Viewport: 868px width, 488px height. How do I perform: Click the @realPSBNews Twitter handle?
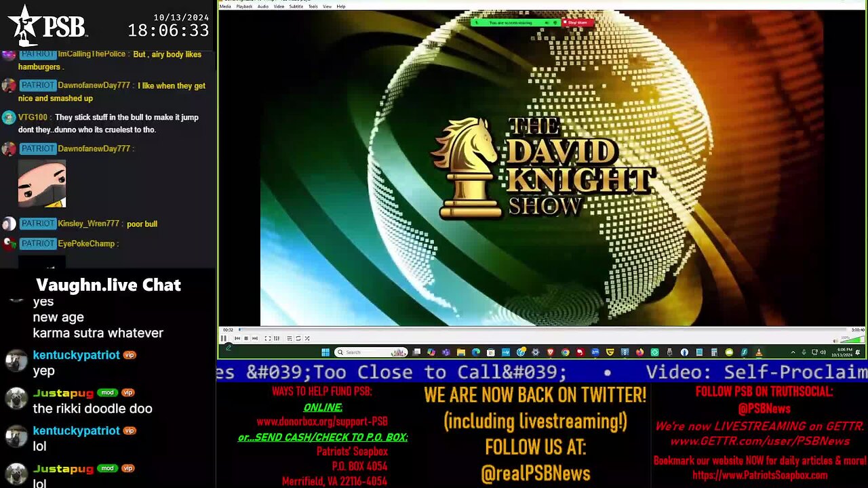point(536,474)
